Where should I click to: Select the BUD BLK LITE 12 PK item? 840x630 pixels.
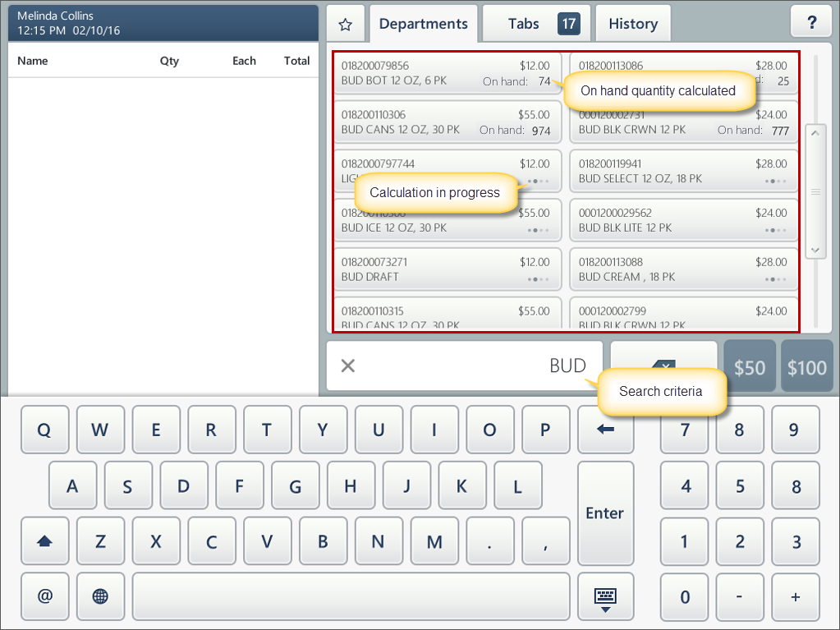coord(683,220)
